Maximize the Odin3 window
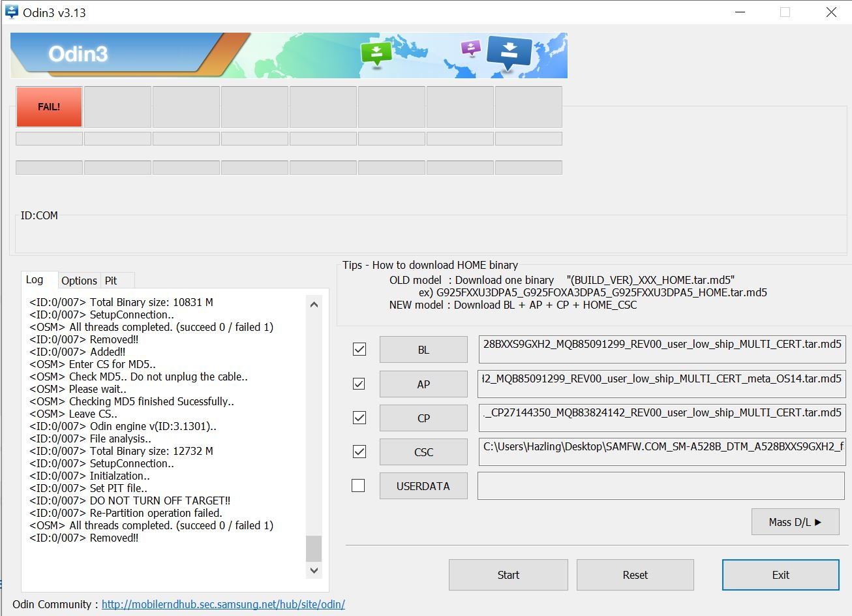Viewport: 852px width, 616px height. pyautogui.click(x=785, y=12)
